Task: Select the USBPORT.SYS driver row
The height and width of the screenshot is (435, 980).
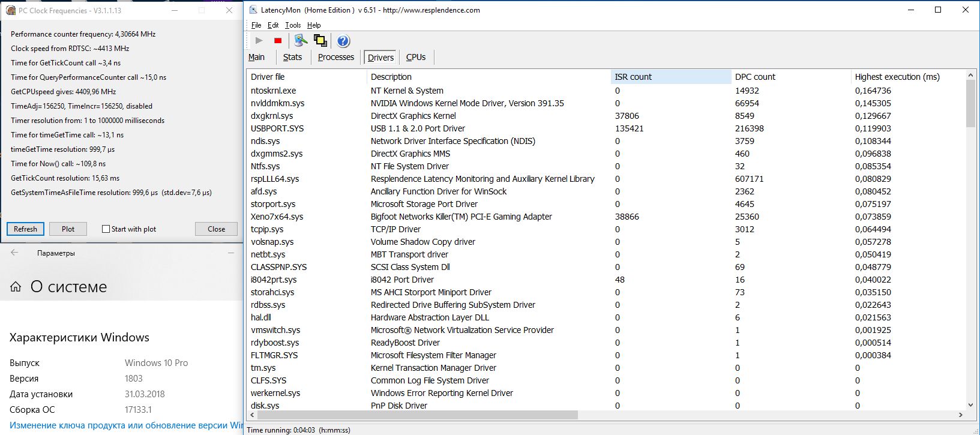Action: [606, 128]
